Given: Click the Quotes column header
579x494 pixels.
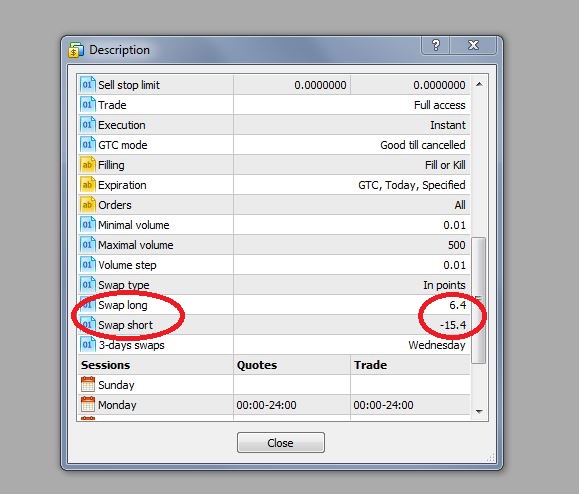Looking at the screenshot, I should point(257,365).
